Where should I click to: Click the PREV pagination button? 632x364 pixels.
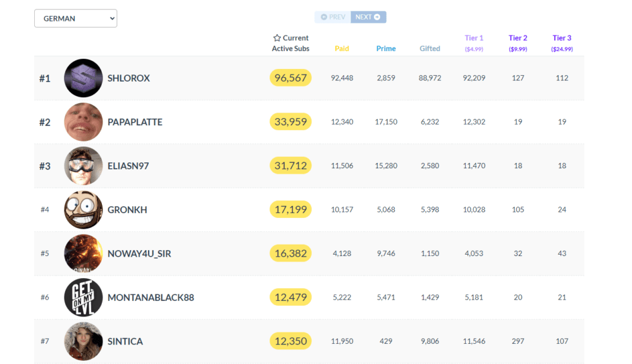coord(332,17)
